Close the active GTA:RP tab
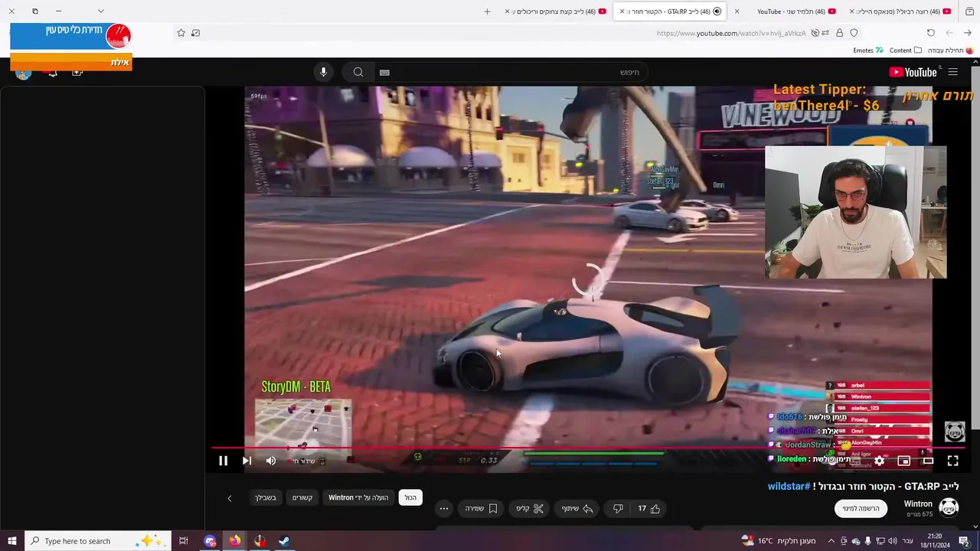Screen dimensions: 980x551 (x=622, y=11)
